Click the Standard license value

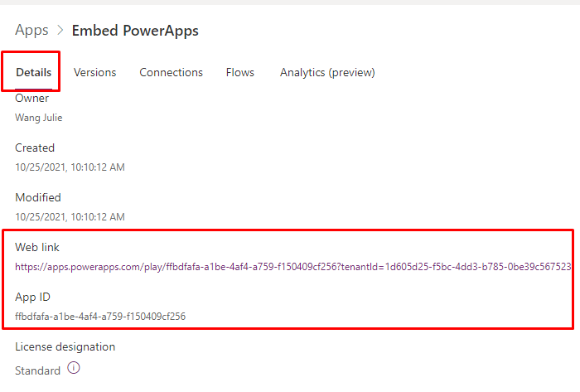pyautogui.click(x=37, y=370)
